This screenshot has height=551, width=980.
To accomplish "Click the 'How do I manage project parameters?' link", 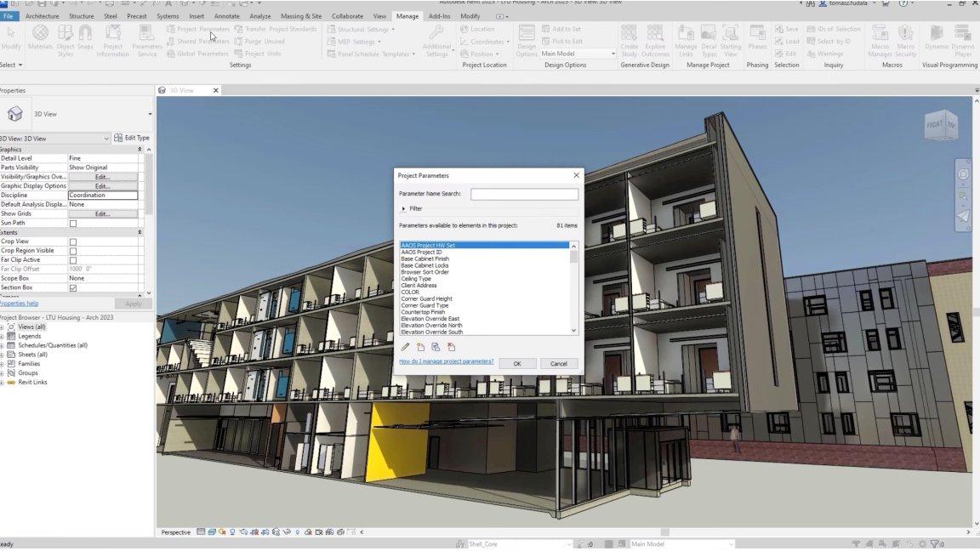I will tap(446, 361).
